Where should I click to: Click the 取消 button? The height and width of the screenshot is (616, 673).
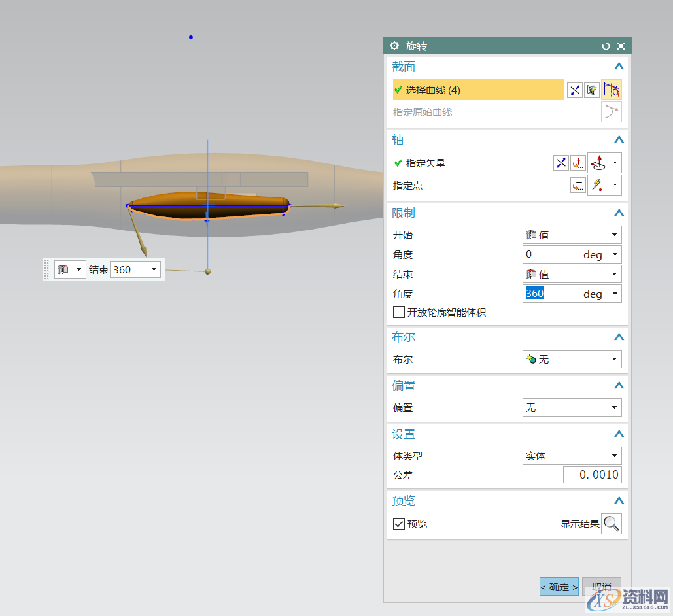(x=601, y=587)
